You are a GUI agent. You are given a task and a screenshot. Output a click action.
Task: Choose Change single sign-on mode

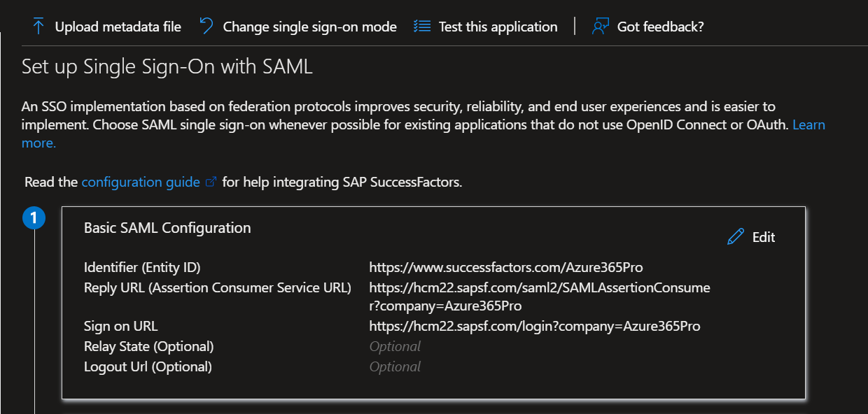[x=297, y=27]
